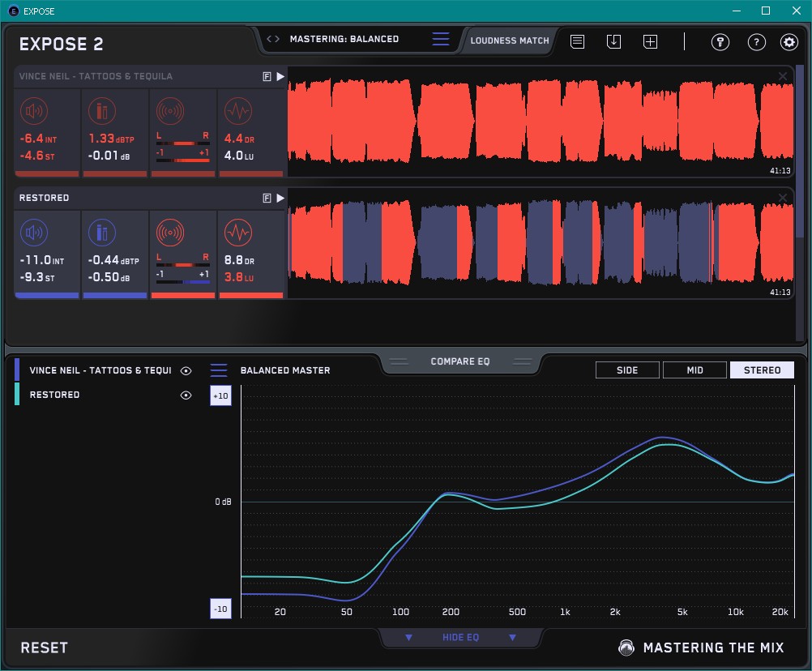Hide the Vince Neil EQ curve

coord(186,370)
